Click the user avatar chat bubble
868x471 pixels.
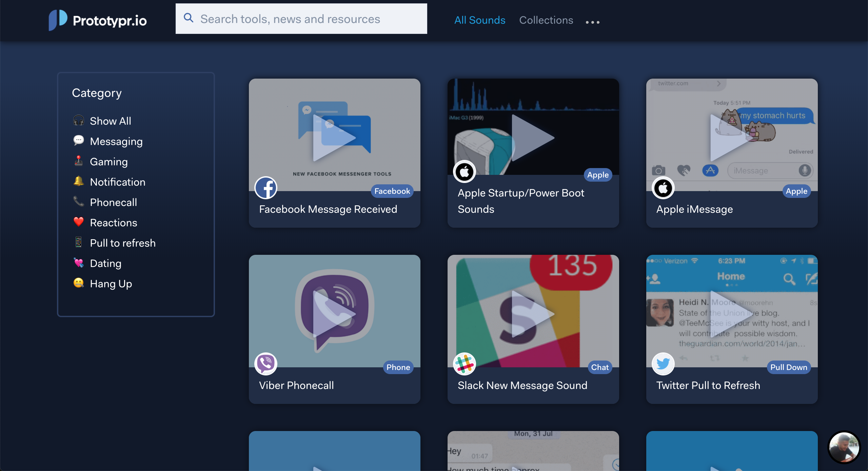pos(844,447)
